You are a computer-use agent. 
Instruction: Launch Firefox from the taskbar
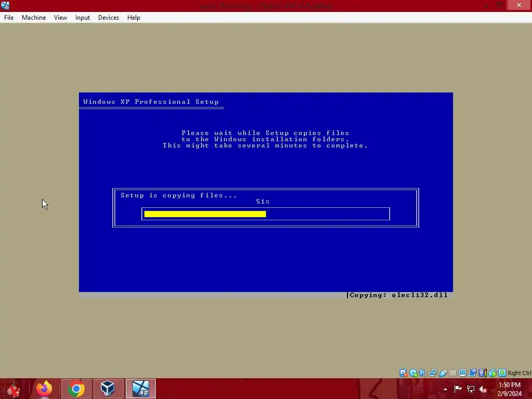coord(44,389)
